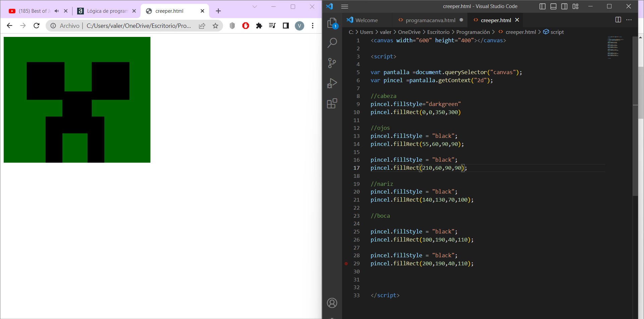The height and width of the screenshot is (319, 644).
Task: Open a new Chrome tab
Action: coord(218,11)
